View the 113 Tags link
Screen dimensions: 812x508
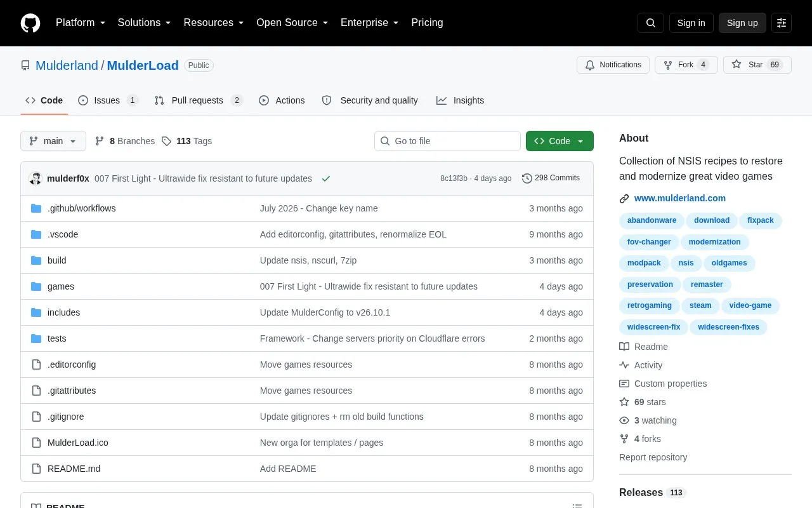(x=187, y=141)
